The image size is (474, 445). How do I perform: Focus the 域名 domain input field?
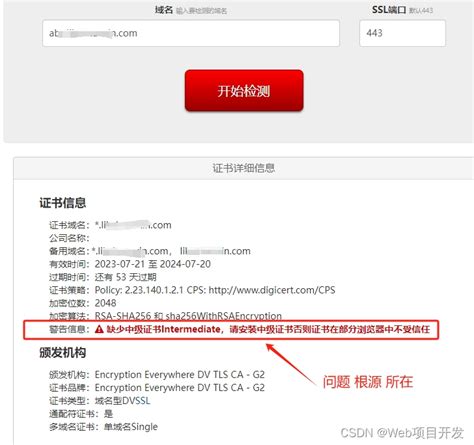[191, 33]
